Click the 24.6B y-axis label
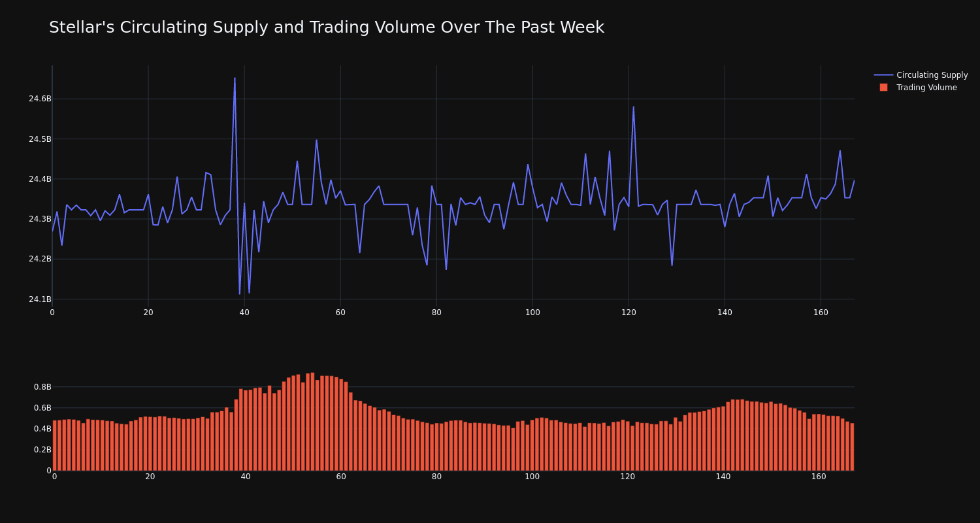The image size is (980, 523). click(x=40, y=99)
